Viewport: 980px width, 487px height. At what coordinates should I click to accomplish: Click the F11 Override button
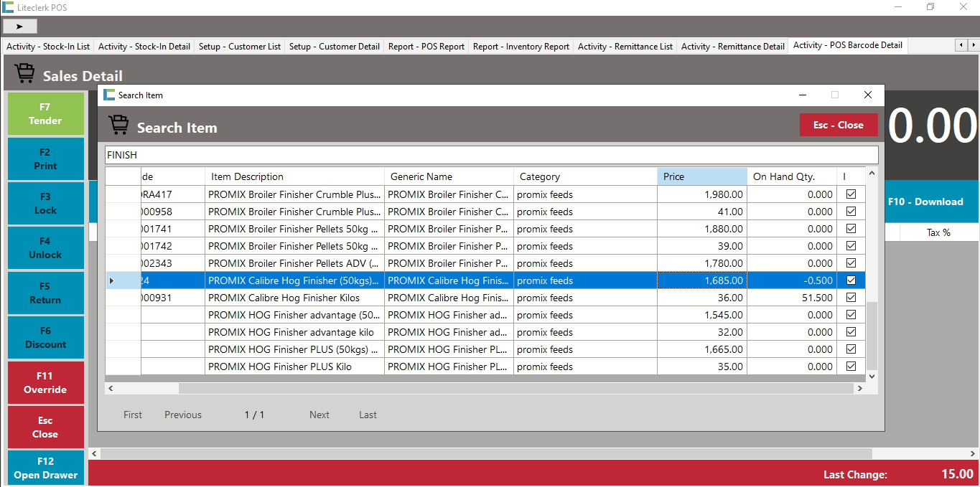pos(45,382)
